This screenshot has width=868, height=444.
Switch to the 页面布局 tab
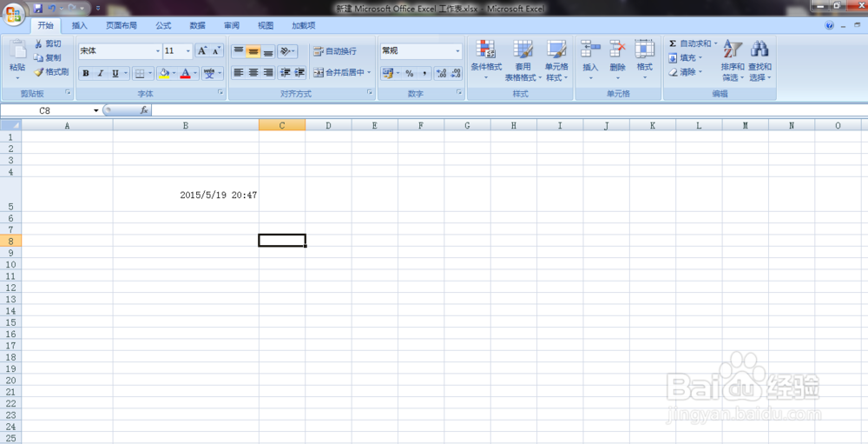122,25
